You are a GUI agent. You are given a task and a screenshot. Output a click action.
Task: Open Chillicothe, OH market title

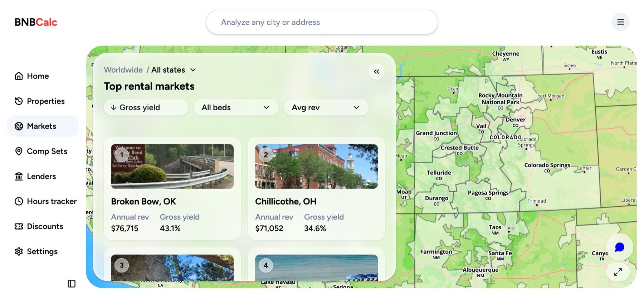[x=286, y=201]
